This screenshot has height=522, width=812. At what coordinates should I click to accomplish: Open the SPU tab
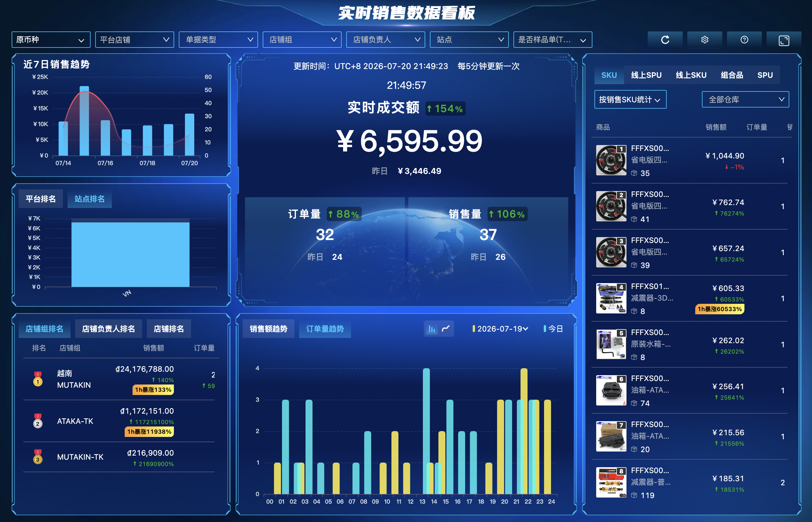(765, 75)
